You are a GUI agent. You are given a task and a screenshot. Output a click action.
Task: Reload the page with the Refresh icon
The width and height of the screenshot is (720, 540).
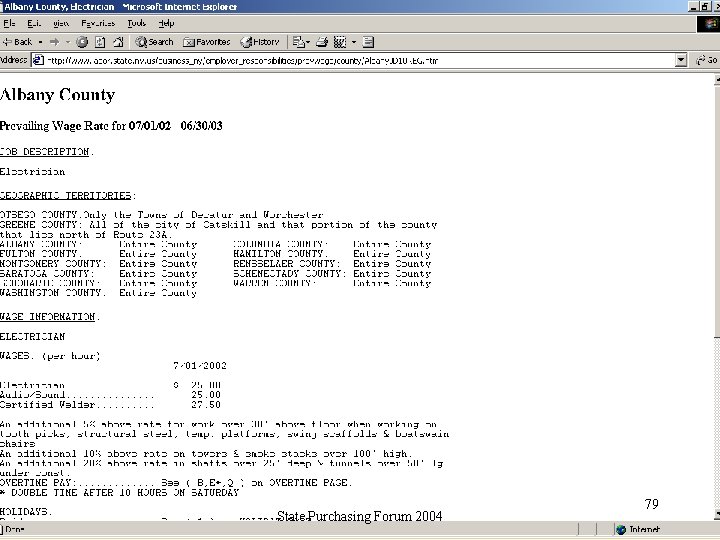[x=100, y=42]
